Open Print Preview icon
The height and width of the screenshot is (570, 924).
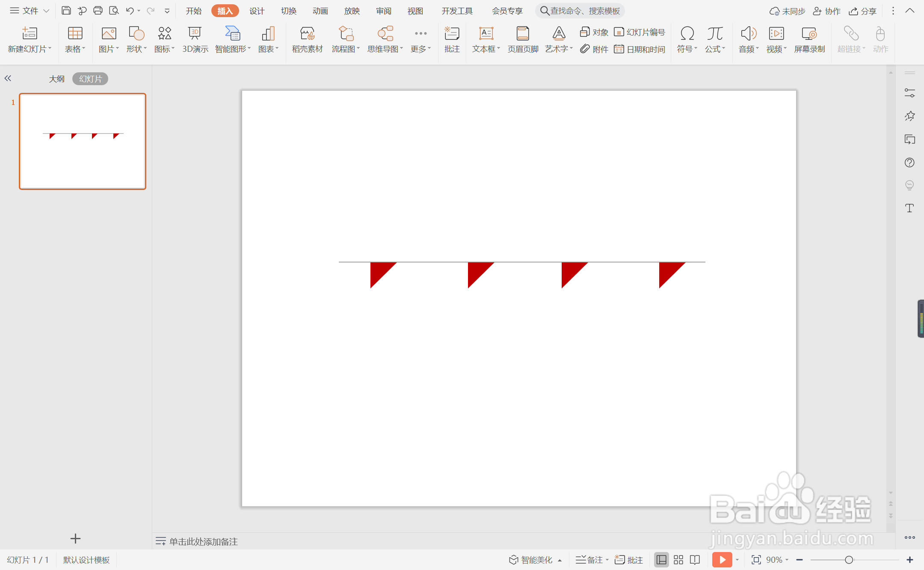114,11
